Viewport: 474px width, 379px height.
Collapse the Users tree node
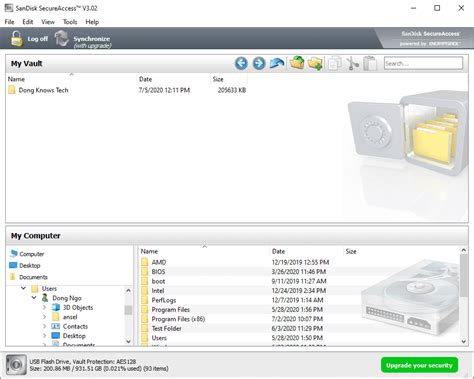coord(23,288)
